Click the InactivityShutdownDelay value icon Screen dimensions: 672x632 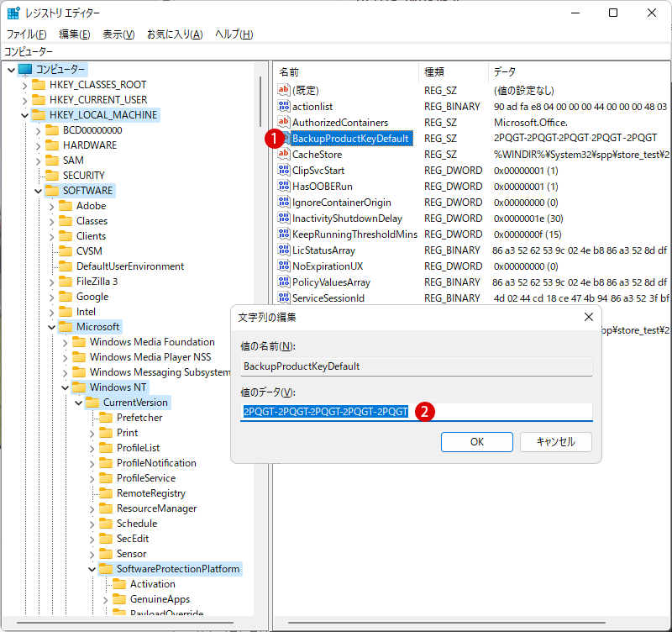(284, 218)
